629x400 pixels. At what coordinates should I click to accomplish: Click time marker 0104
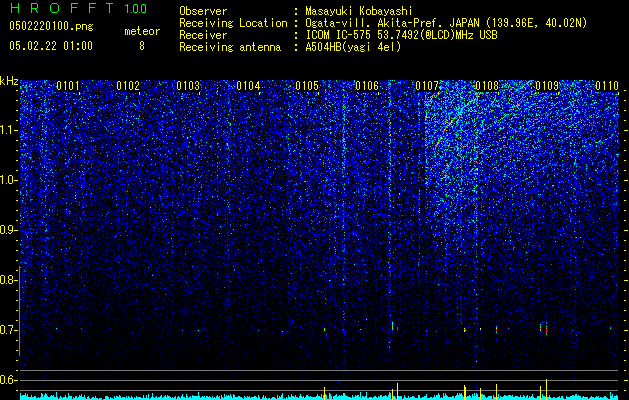click(248, 86)
